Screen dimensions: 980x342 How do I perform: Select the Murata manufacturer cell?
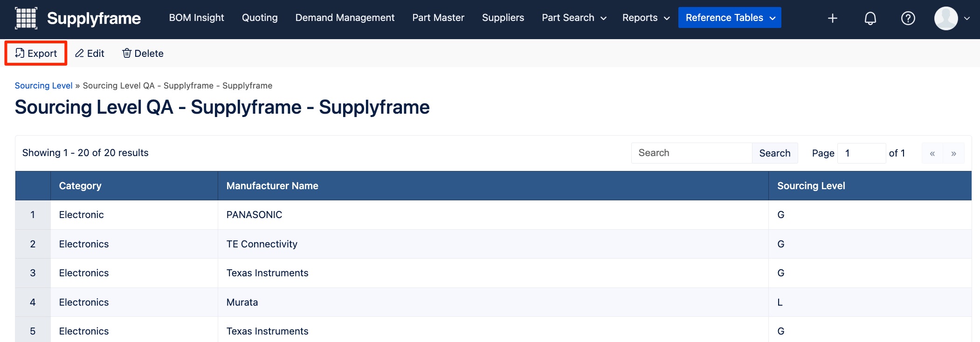point(493,302)
